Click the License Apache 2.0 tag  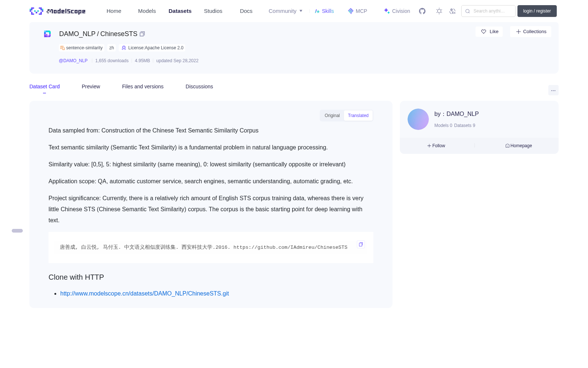click(x=153, y=48)
